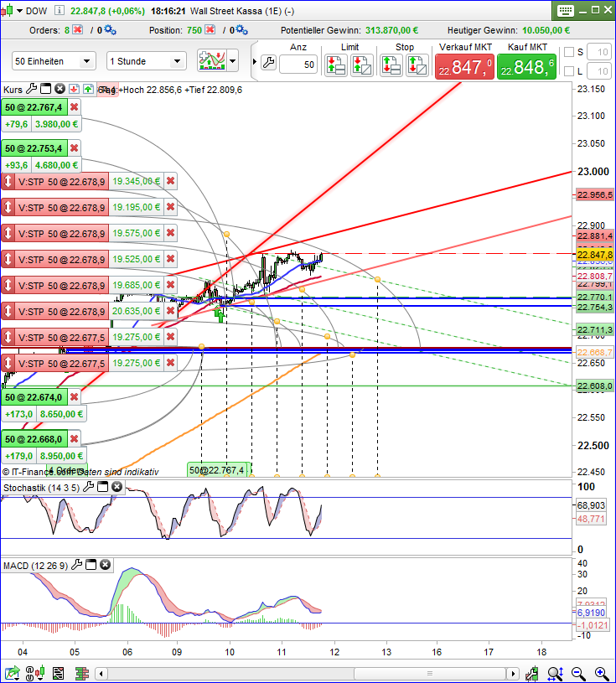This screenshot has width=616, height=683.
Task: Open the order list icon in bottom bar
Action: coord(59,674)
